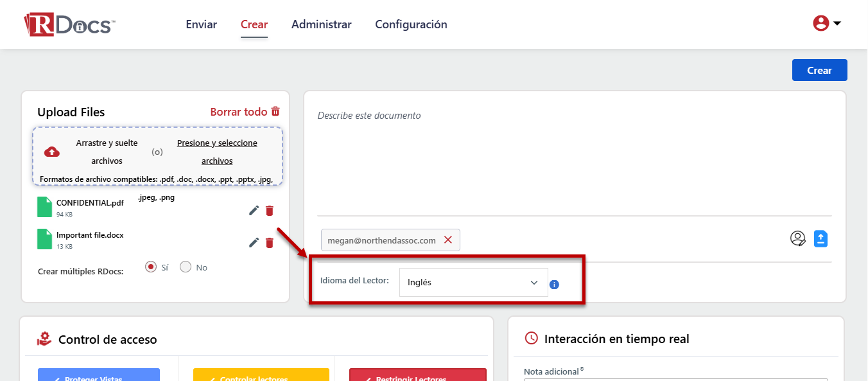Select No for Crear múltiples RDocs
Image resolution: width=868 pixels, height=381 pixels.
[x=186, y=267]
